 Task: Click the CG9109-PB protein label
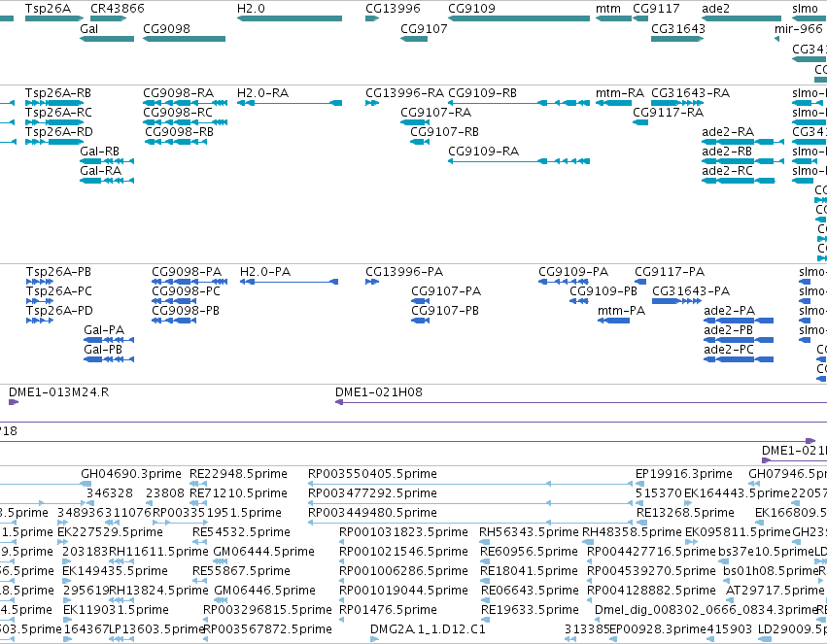pos(603,290)
